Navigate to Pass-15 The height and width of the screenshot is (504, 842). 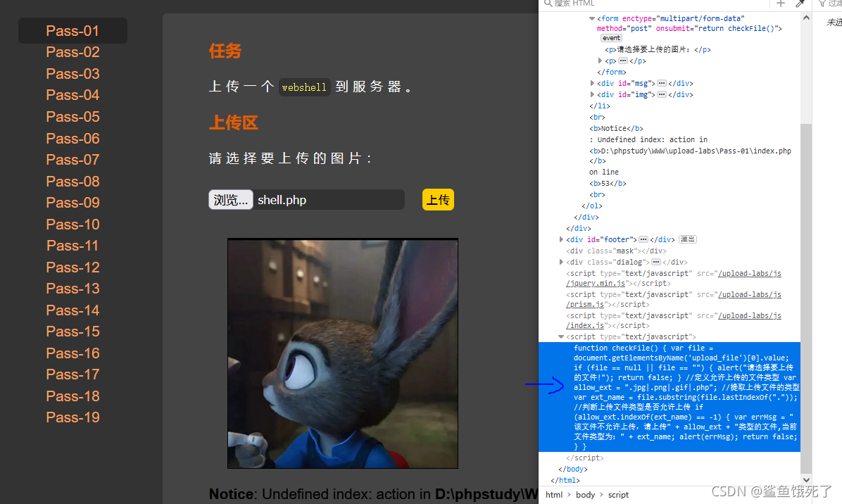click(73, 331)
